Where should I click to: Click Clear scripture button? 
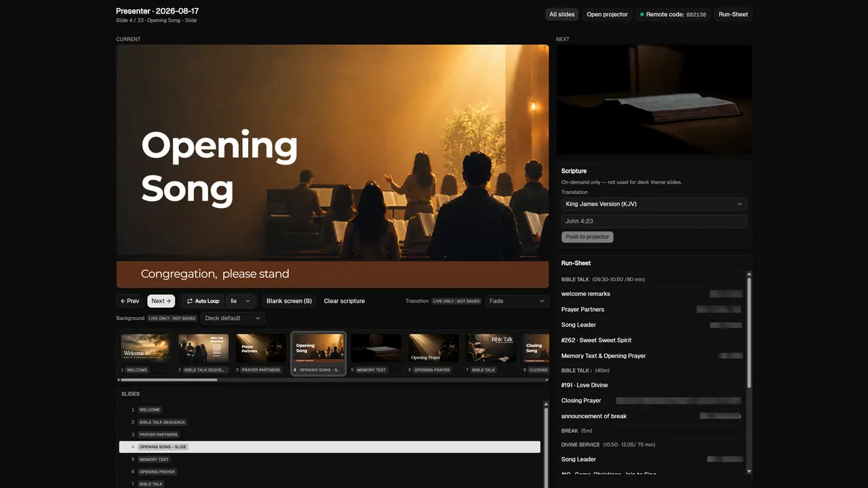pyautogui.click(x=344, y=301)
